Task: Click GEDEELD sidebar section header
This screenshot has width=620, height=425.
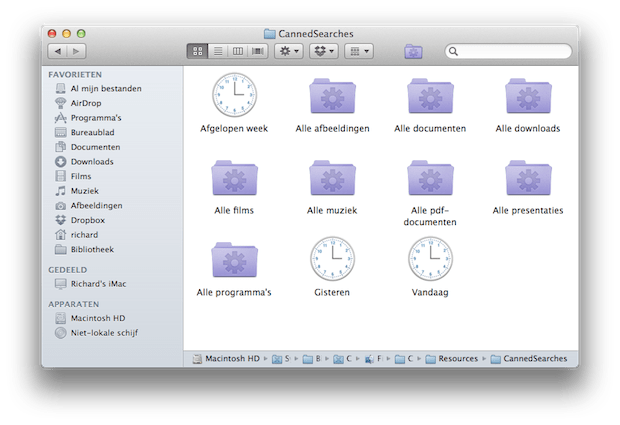Action: [x=68, y=270]
